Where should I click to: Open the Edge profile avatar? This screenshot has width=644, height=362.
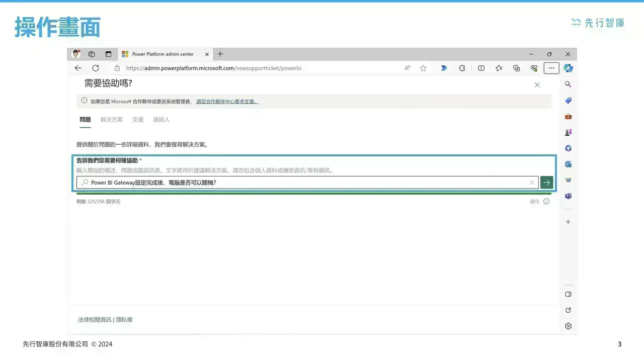(x=76, y=54)
